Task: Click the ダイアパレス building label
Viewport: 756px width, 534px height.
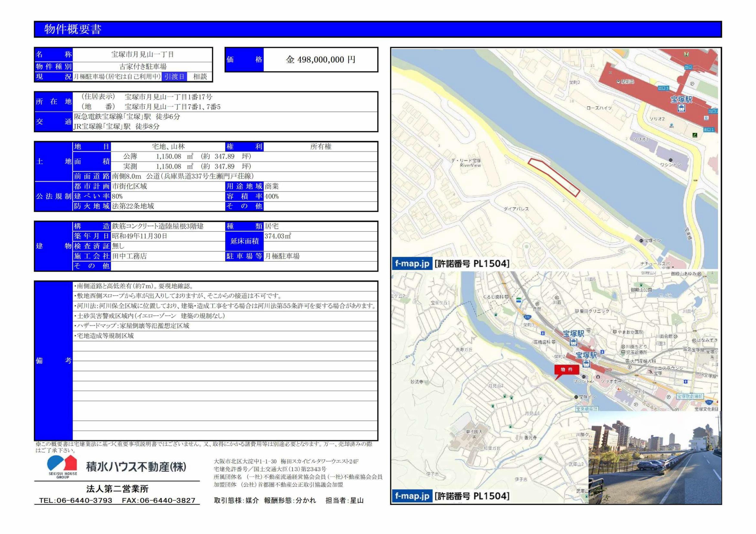Action: [516, 209]
